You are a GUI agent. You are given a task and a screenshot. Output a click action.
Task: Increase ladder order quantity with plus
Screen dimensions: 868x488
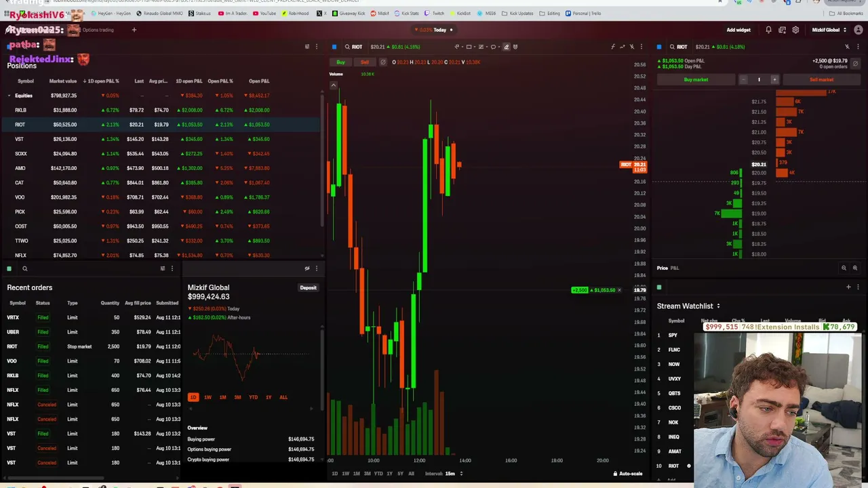point(774,79)
